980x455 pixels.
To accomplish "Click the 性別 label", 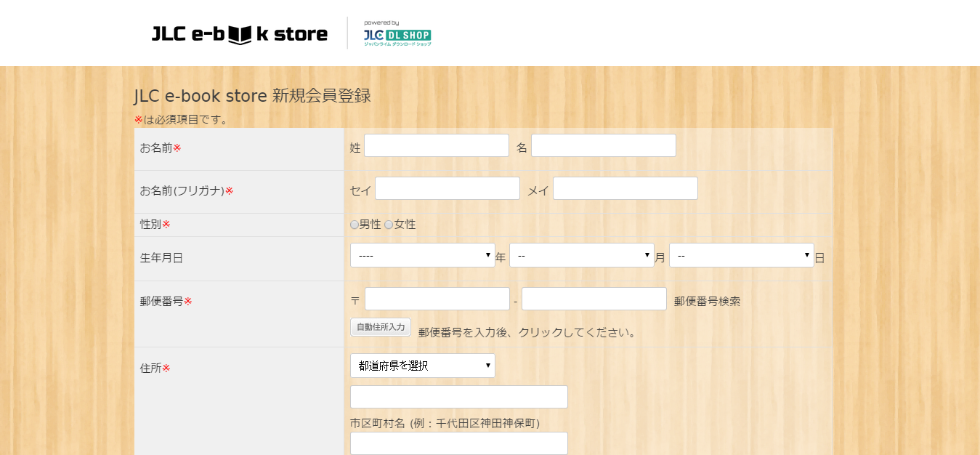I will pos(155,225).
